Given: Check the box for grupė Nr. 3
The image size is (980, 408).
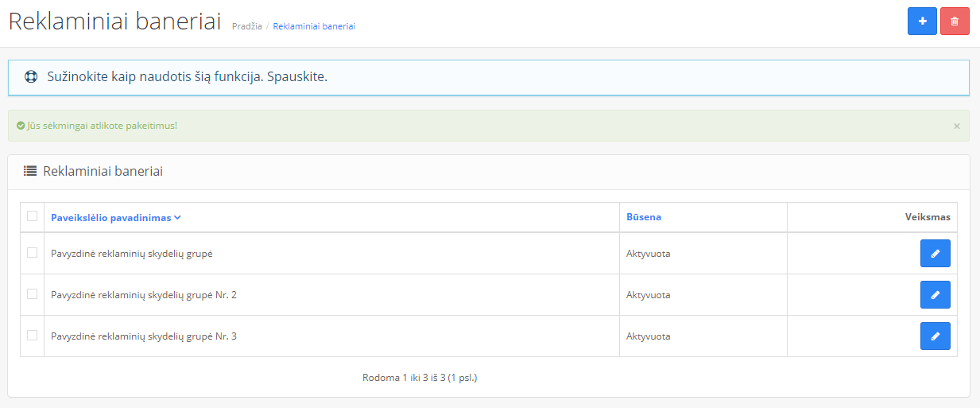Looking at the screenshot, I should coord(32,336).
